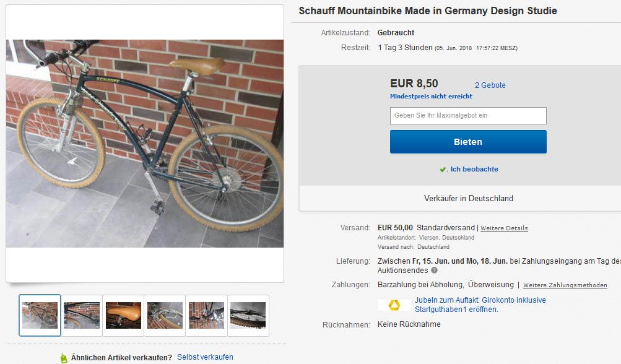This screenshot has height=364, width=621.
Task: Expand Weitere Details for shipping
Action: click(x=504, y=228)
